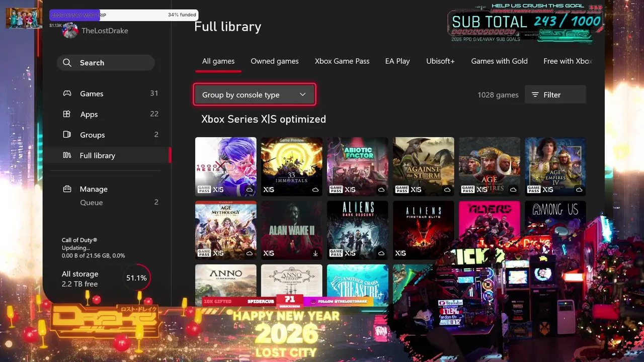Click the Call of Duty Updating status
The image size is (644, 362).
click(94, 248)
